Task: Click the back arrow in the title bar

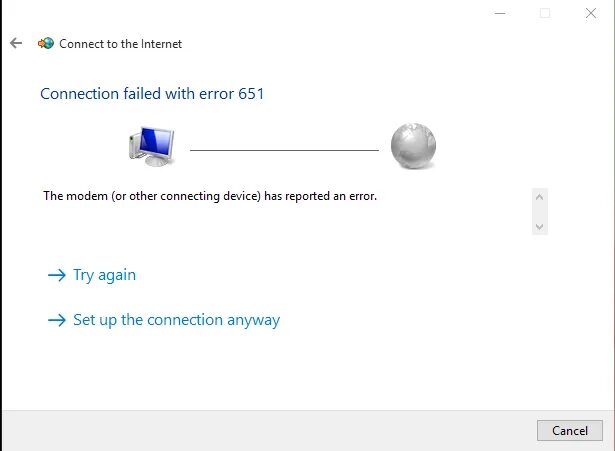Action: (15, 43)
